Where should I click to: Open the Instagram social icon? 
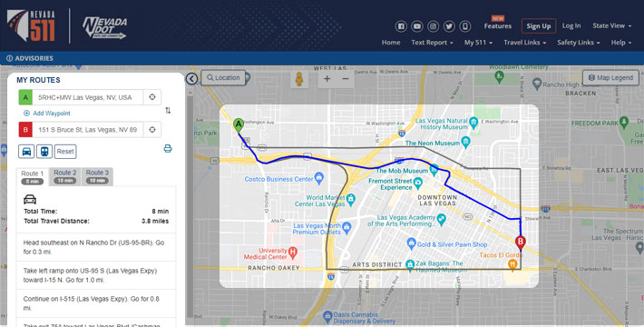coord(433,26)
